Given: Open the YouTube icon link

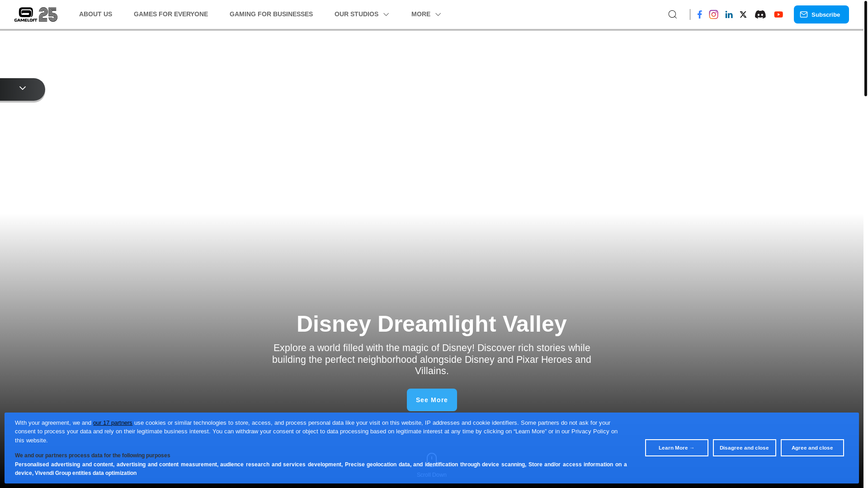Looking at the screenshot, I should [778, 14].
